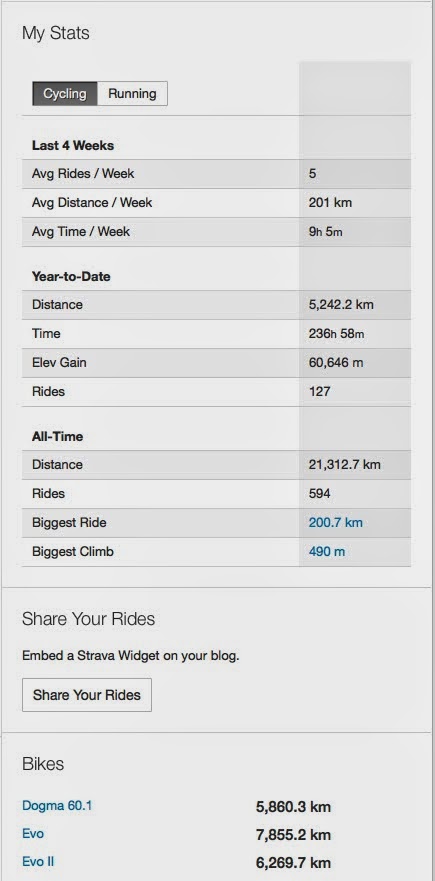
Task: Click the Year-to-Date Distance row
Action: click(216, 305)
